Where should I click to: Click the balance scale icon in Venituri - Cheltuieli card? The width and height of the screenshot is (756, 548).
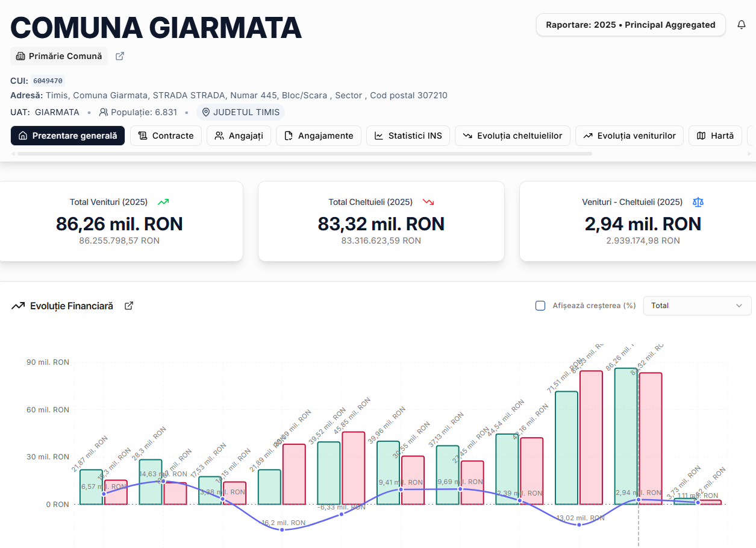[698, 202]
